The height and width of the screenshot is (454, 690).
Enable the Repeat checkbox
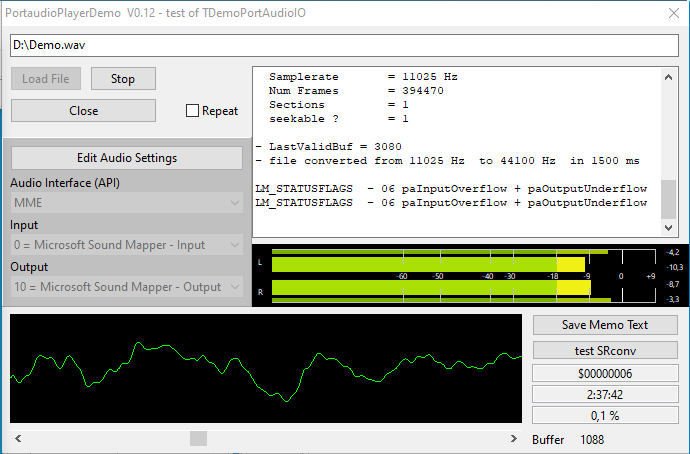pyautogui.click(x=194, y=111)
